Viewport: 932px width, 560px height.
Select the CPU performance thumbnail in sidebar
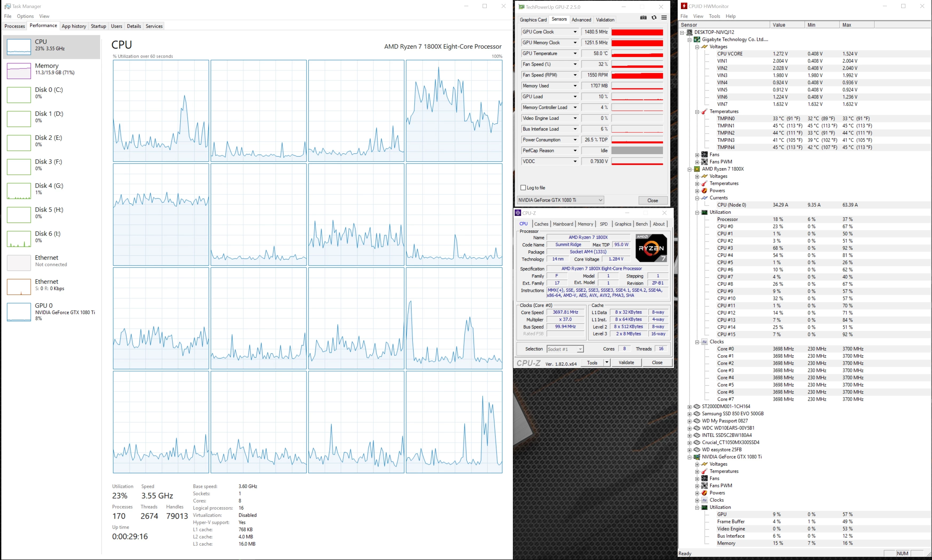click(19, 47)
